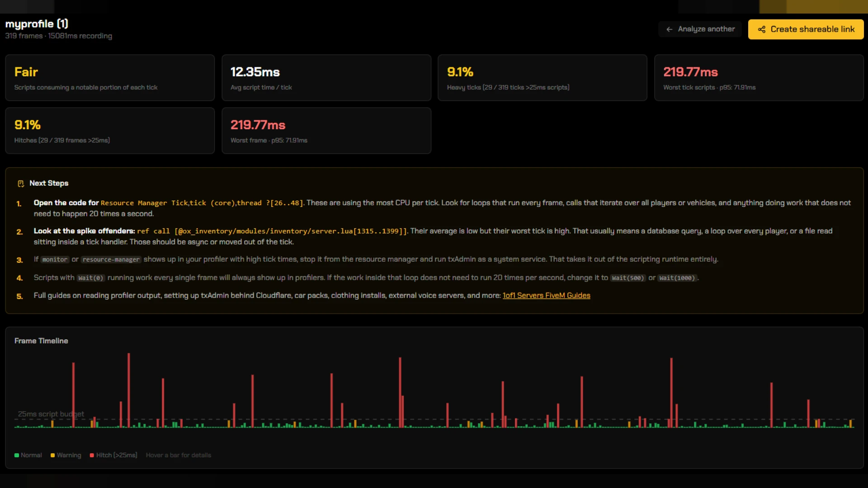Click the 'Worst tick scripts · p95: 71.91ms' label
Image resolution: width=868 pixels, height=488 pixels.
pos(709,88)
